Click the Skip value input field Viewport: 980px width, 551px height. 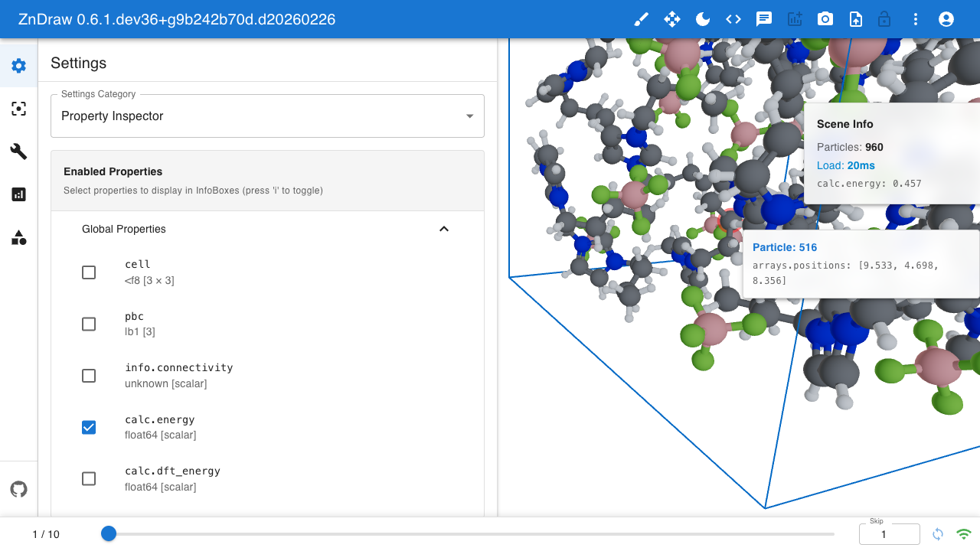coord(890,534)
